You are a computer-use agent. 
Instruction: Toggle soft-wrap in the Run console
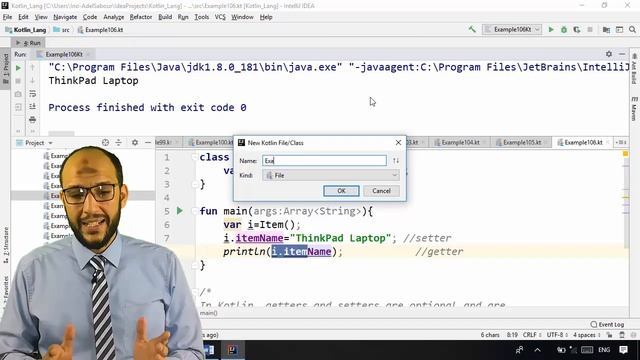[33, 94]
